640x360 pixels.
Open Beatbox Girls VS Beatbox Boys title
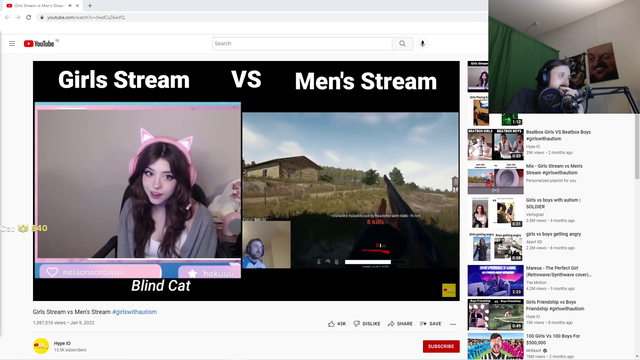tap(558, 135)
